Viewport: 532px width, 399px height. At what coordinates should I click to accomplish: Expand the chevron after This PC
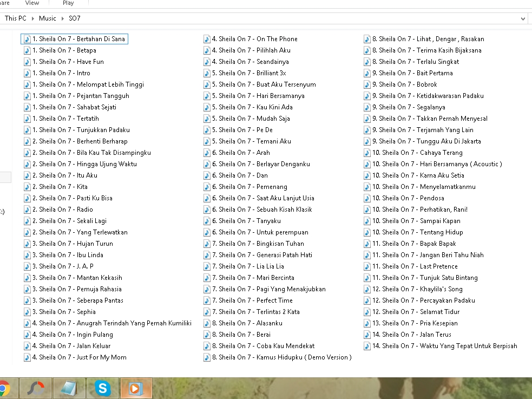pos(32,18)
